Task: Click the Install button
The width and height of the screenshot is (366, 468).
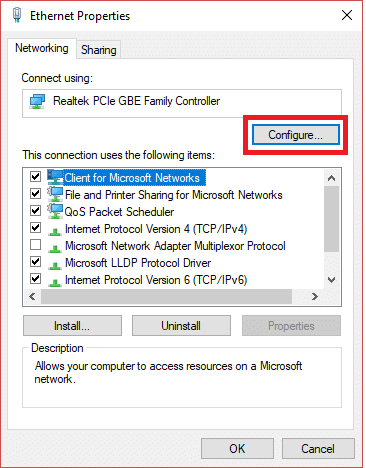Action: [72, 326]
